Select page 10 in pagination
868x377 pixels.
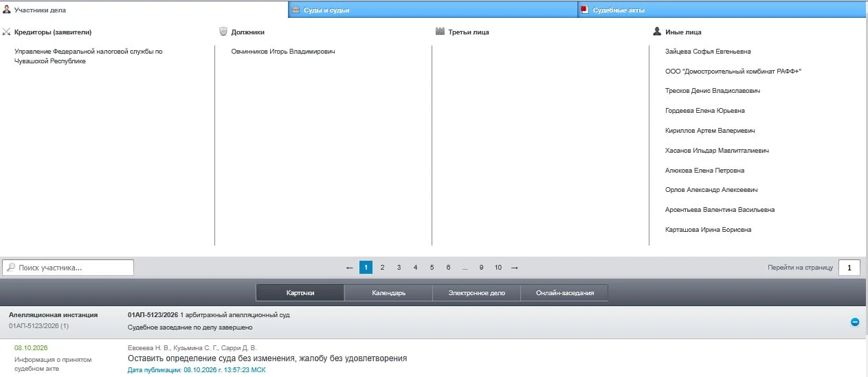[x=498, y=268]
